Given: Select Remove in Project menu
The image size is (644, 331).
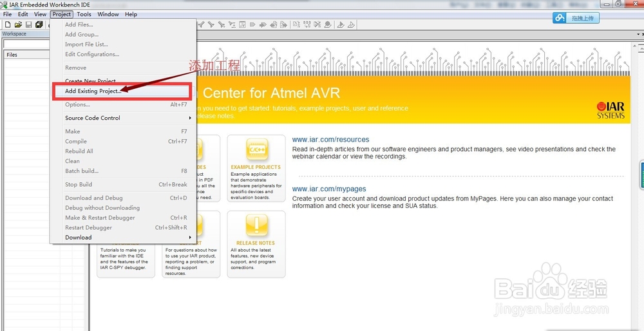Looking at the screenshot, I should [123, 68].
